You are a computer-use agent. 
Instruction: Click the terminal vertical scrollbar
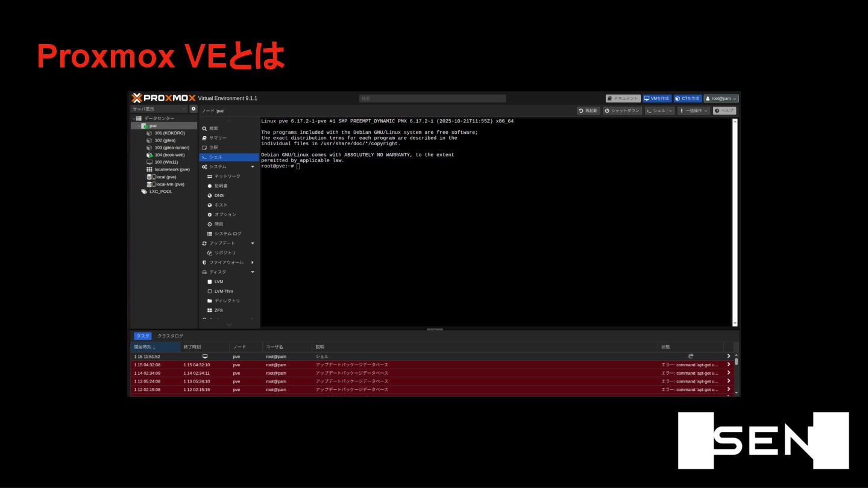coord(735,222)
